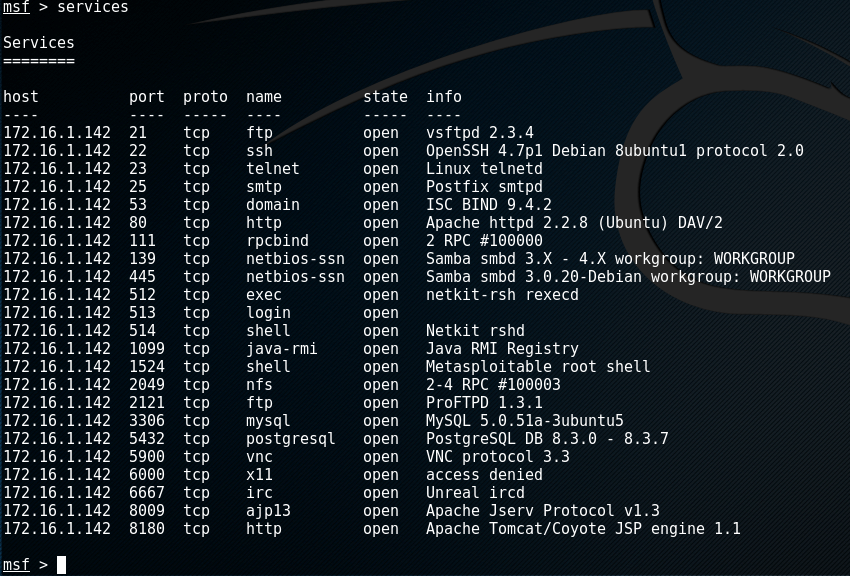Select "PostgreSQL DB 8.3.0 - 8.3.7" text
Image resolution: width=850 pixels, height=576 pixels.
point(547,438)
